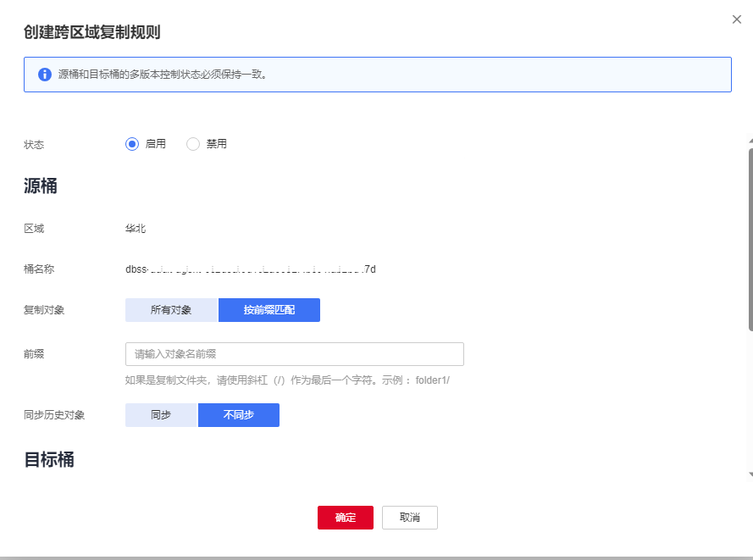The height and width of the screenshot is (560, 753).
Task: Click the 创建跨区域复制规则 dialog title
Action: click(92, 33)
